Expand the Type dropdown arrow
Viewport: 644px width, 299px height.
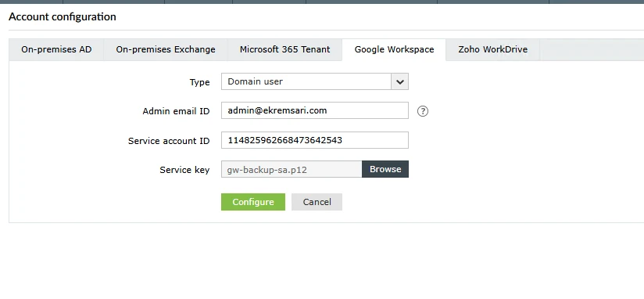(399, 81)
